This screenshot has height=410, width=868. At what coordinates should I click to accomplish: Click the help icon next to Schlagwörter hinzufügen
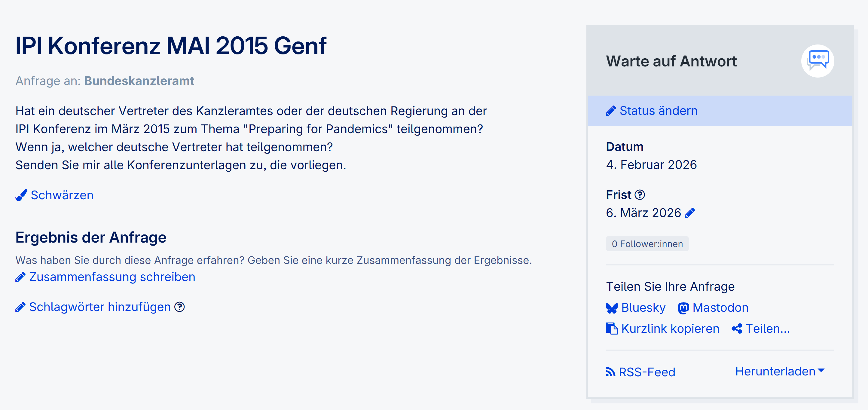179,307
